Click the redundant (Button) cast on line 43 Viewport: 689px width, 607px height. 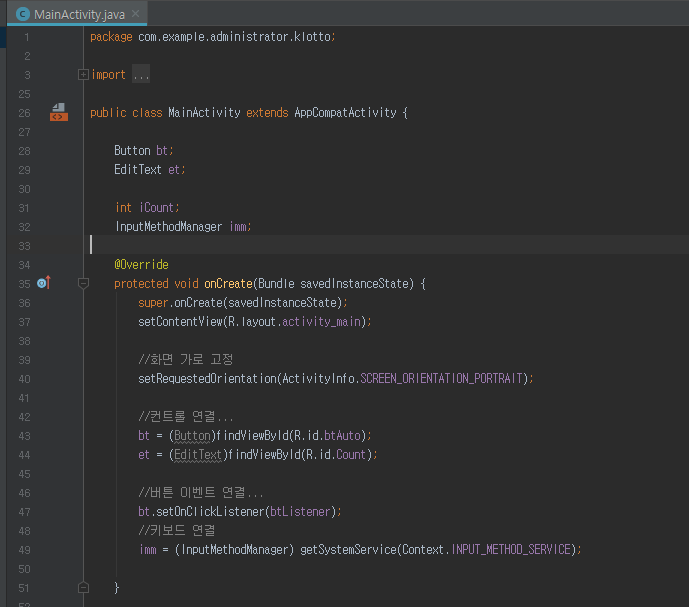[x=192, y=436]
